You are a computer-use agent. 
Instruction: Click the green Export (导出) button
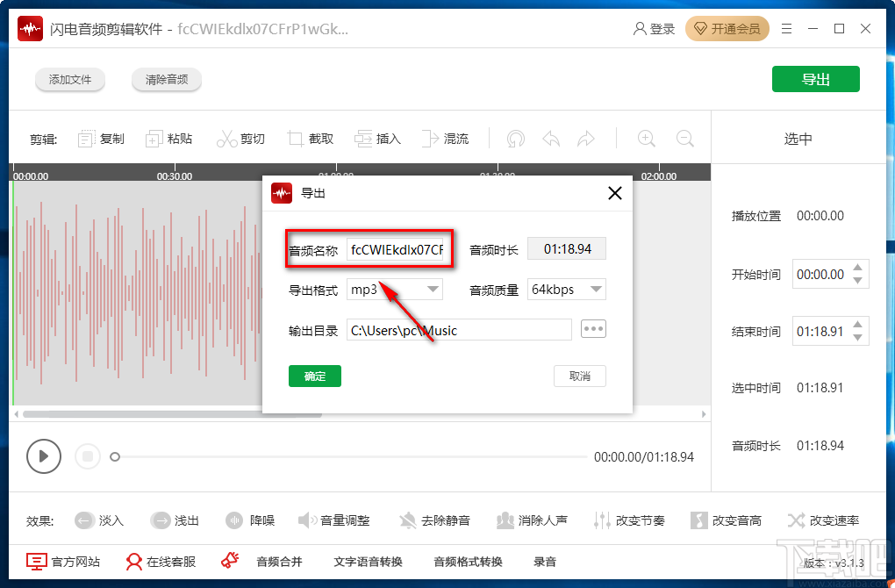tap(816, 79)
